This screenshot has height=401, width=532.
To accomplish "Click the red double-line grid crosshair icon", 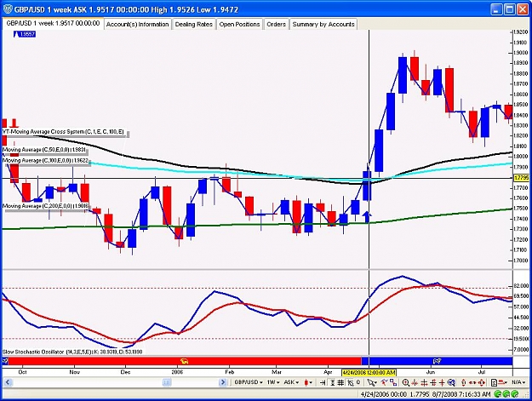I will (x=433, y=382).
